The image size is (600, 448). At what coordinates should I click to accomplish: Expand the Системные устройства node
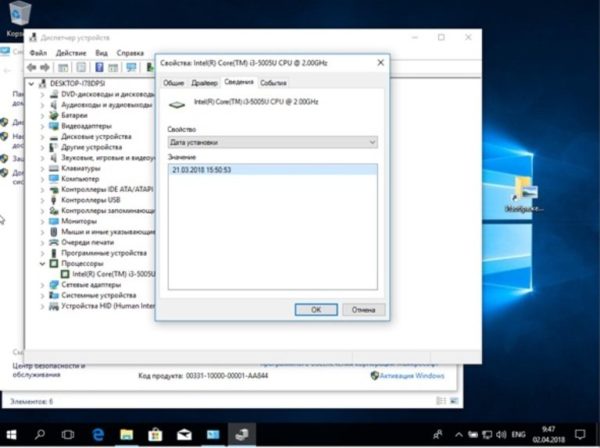pyautogui.click(x=42, y=295)
